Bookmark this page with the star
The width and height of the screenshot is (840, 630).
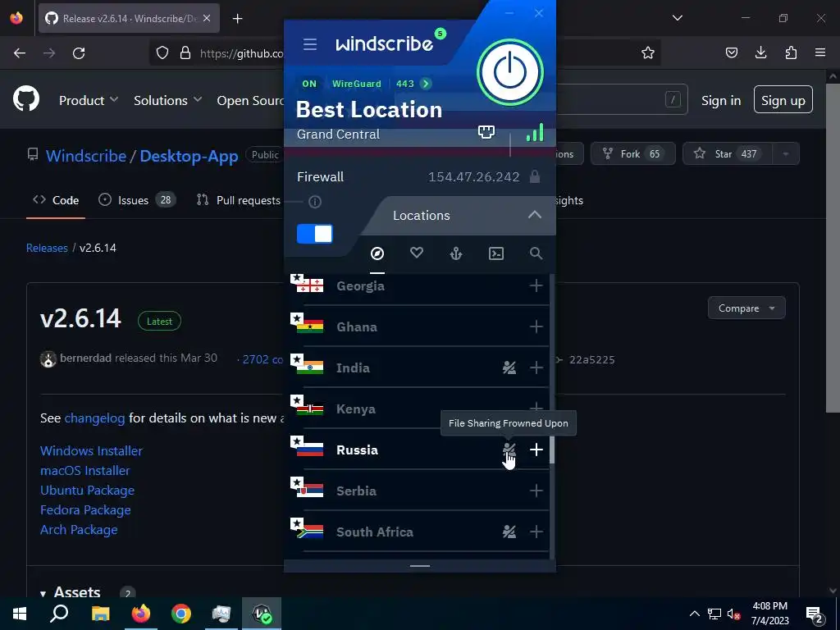[x=648, y=52]
